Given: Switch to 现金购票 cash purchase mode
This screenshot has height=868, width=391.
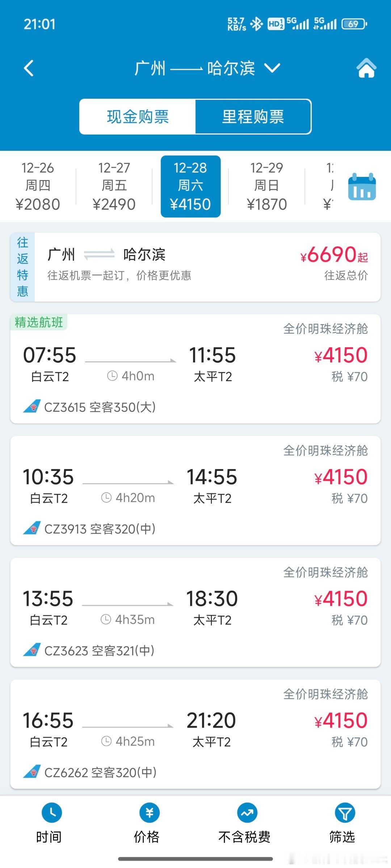Looking at the screenshot, I should [x=138, y=117].
